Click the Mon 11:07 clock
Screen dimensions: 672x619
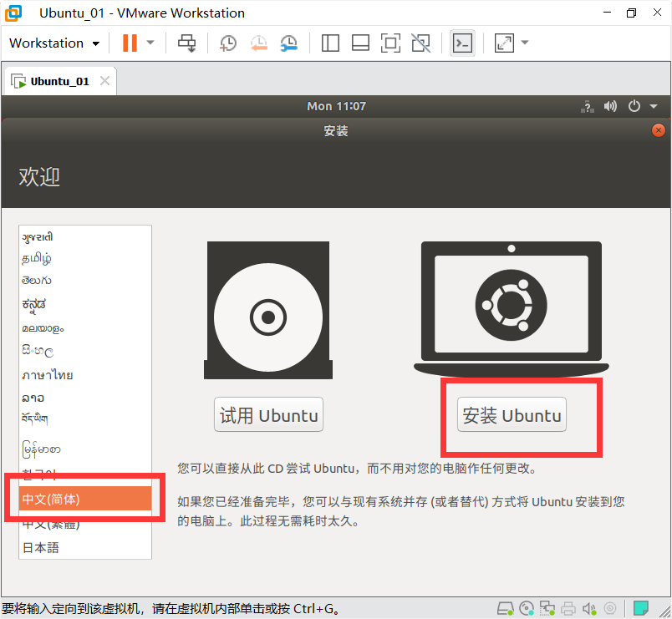[337, 106]
